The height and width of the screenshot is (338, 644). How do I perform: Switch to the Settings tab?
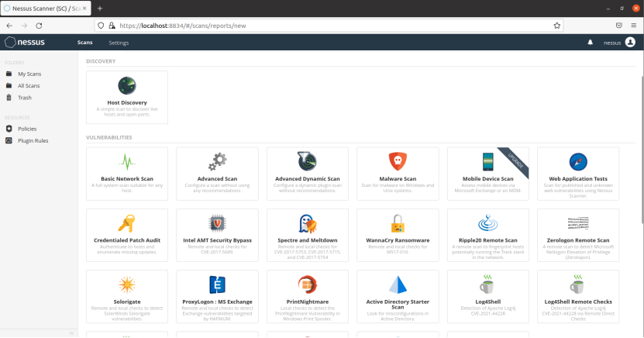point(119,43)
